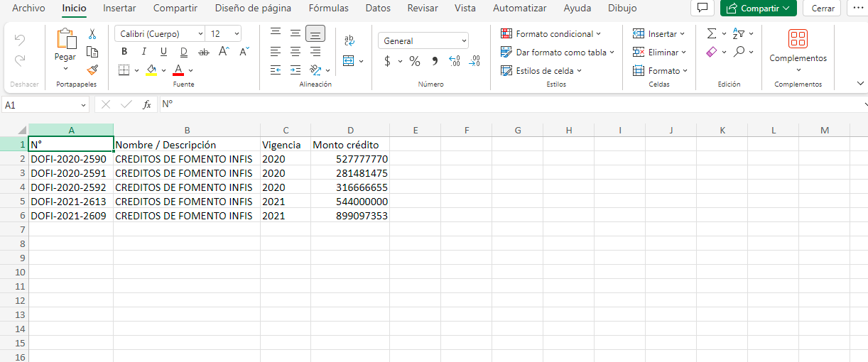Click the Pegar clipboard paste icon
This screenshot has height=362, width=868.
click(x=65, y=39)
